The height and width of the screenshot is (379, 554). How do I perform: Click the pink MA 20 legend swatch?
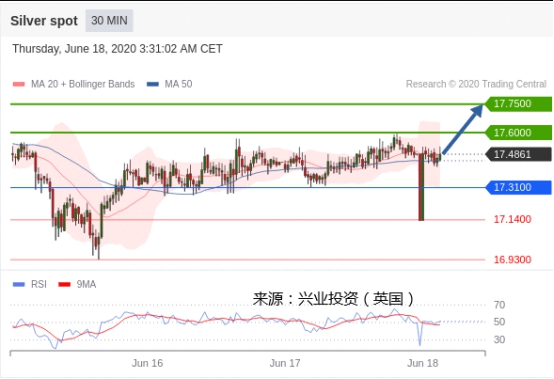point(19,84)
